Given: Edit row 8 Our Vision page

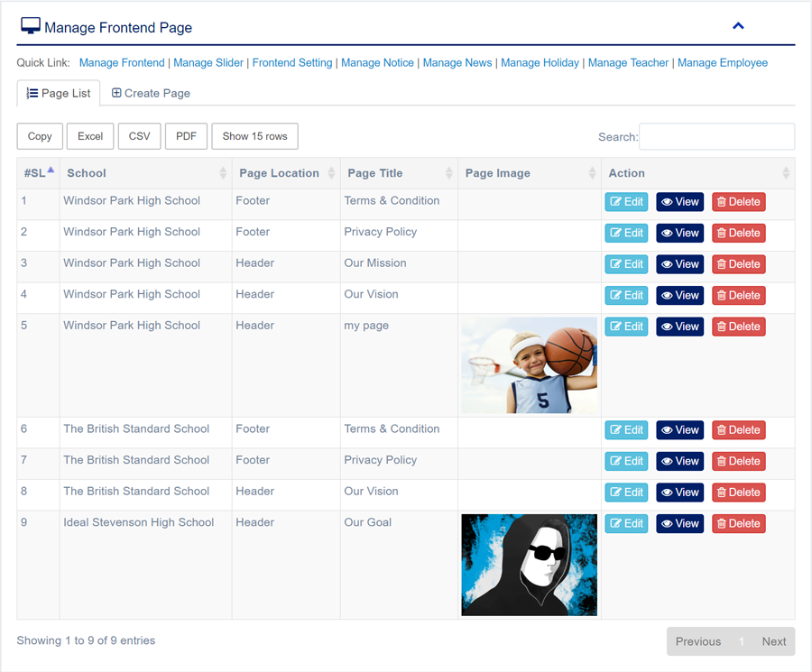Looking at the screenshot, I should (x=626, y=492).
